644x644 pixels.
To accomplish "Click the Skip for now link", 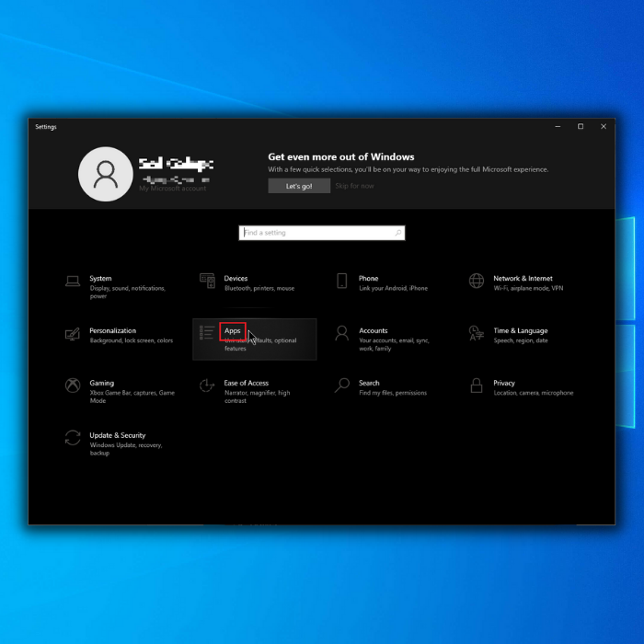I will (x=354, y=186).
